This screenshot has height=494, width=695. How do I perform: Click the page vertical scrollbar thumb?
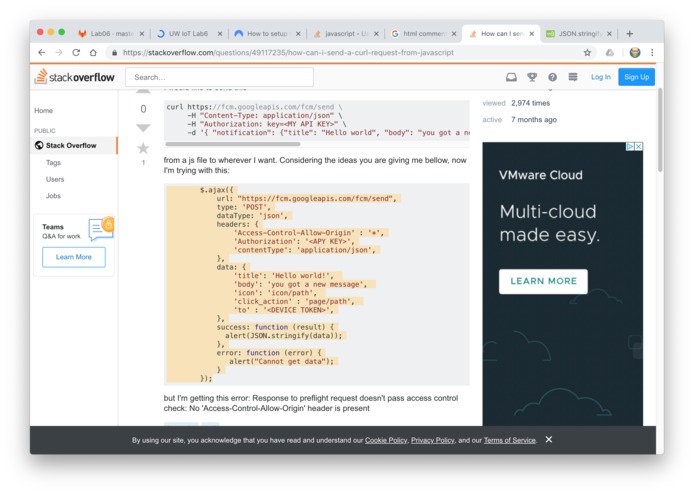pos(660,130)
